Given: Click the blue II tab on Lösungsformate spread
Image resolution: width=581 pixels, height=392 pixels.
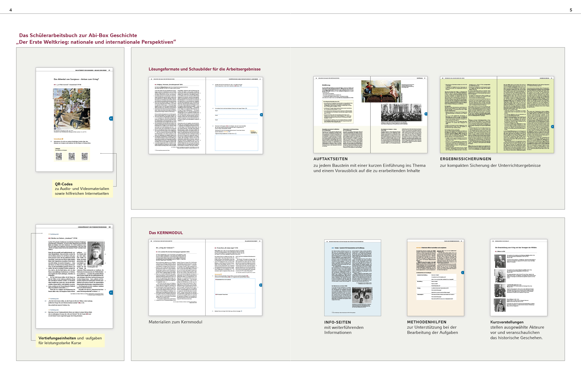Looking at the screenshot, I should tap(261, 115).
